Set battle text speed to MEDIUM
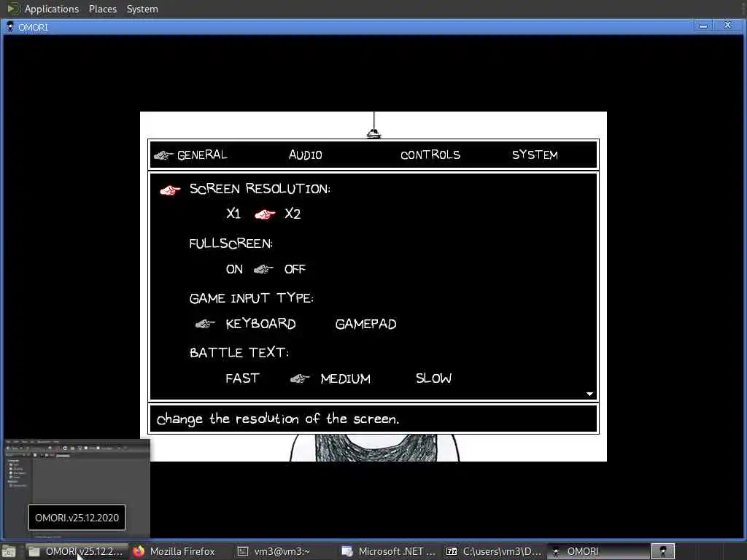The height and width of the screenshot is (560, 747). pyautogui.click(x=345, y=378)
